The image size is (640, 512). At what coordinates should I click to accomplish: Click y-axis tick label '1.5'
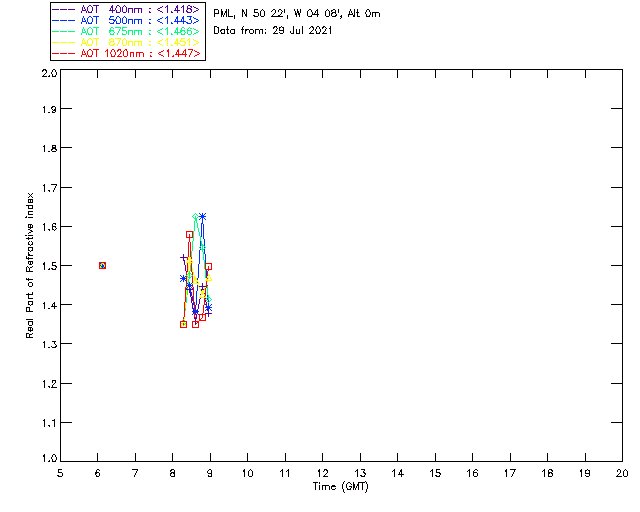point(49,266)
